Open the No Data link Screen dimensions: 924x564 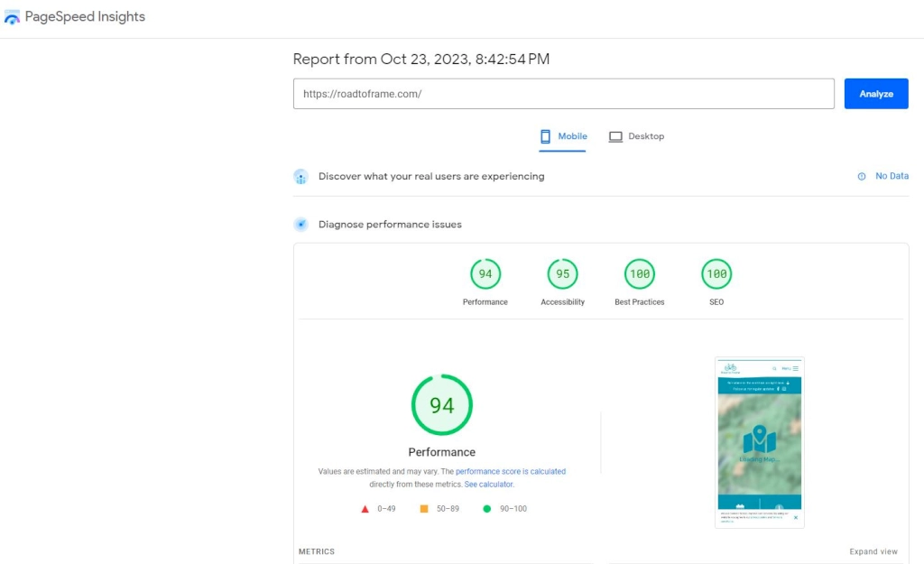pyautogui.click(x=892, y=176)
